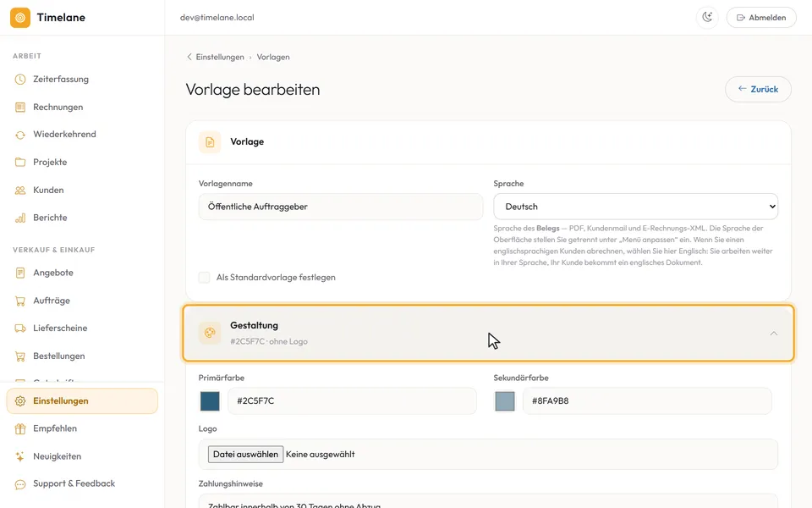
Task: Click the 'Keine ausgewählt' file text
Action: (x=320, y=454)
